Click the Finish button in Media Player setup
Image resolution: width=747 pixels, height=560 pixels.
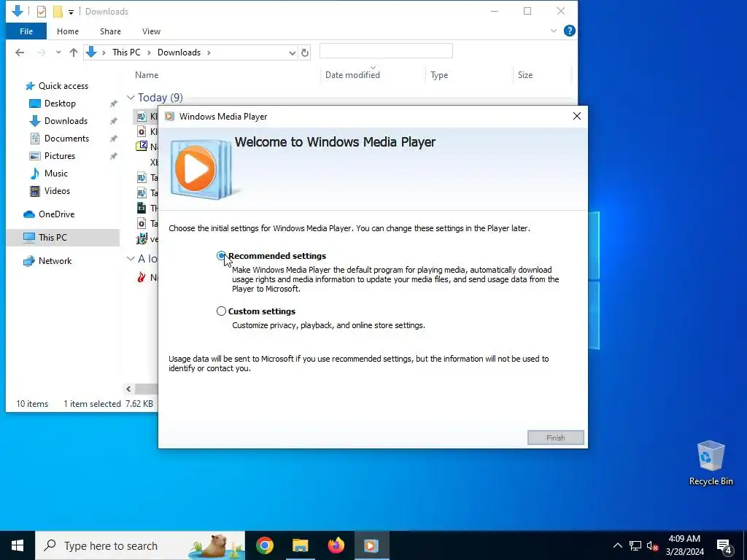(x=555, y=437)
